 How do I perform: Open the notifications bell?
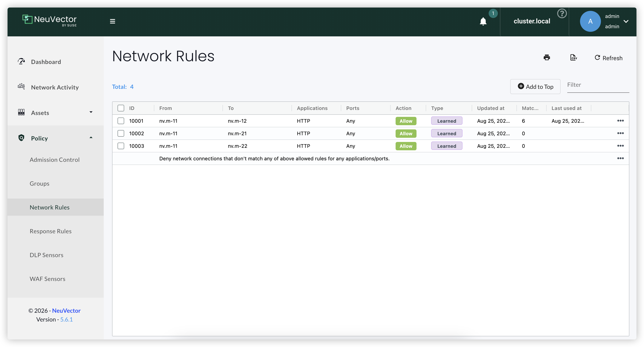[483, 22]
